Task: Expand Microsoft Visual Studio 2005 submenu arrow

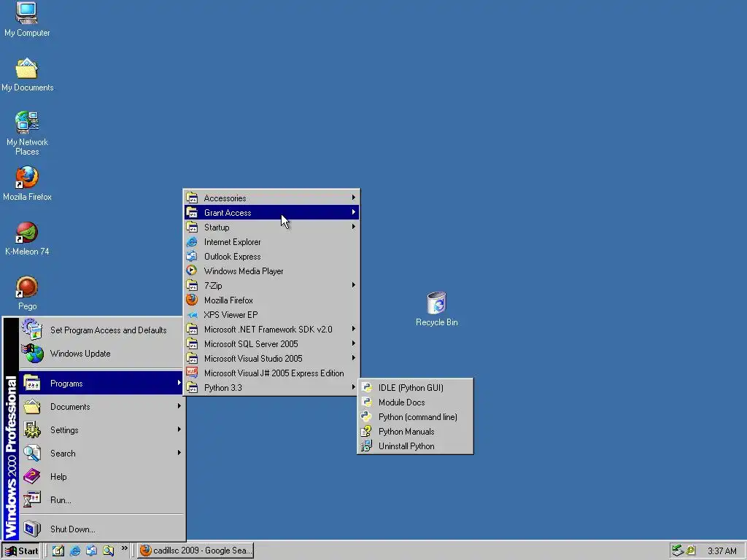Action: tap(354, 358)
